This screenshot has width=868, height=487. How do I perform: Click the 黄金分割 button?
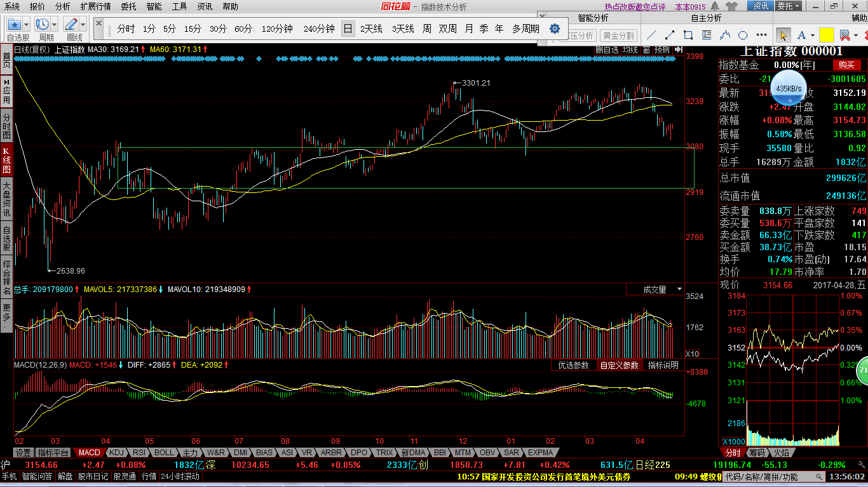618,36
